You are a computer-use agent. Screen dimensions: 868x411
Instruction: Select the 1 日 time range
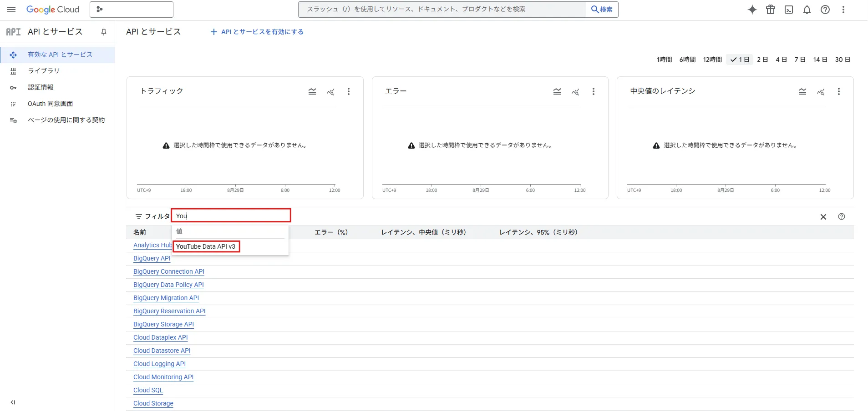pos(740,60)
